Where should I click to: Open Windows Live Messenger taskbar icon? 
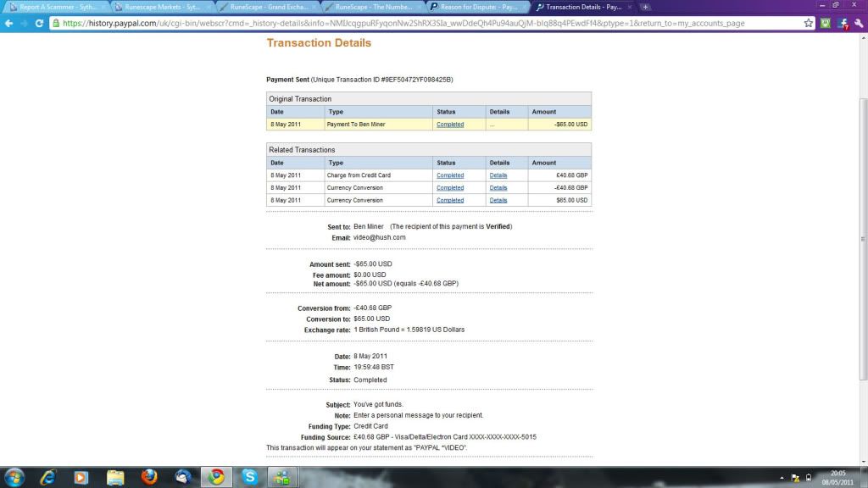282,477
